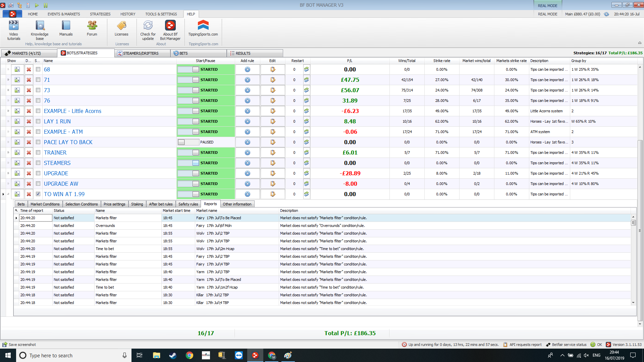
Task: Open the TOOLS & SETTINGS ribbon tab
Action: (161, 14)
